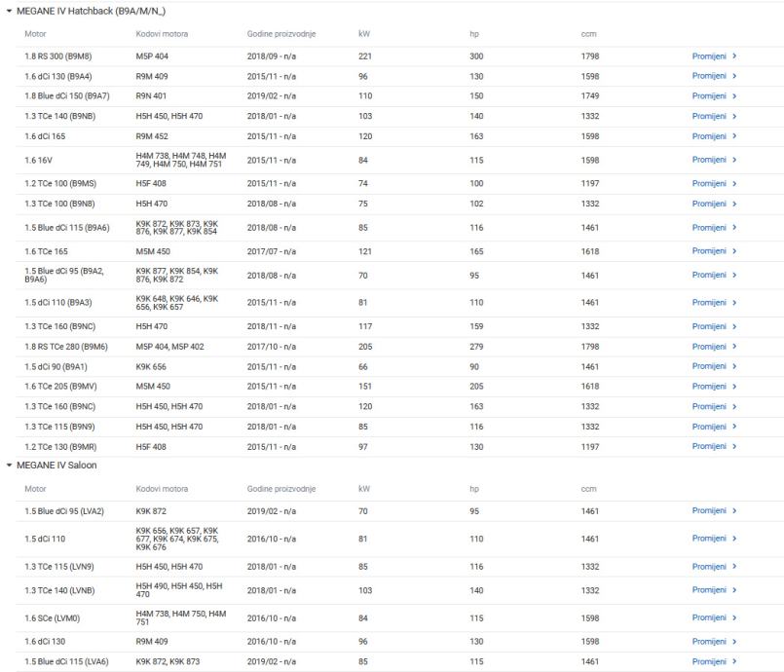Click the chevron arrow for 1.2 TCe 100 (B9MS)

tap(734, 183)
